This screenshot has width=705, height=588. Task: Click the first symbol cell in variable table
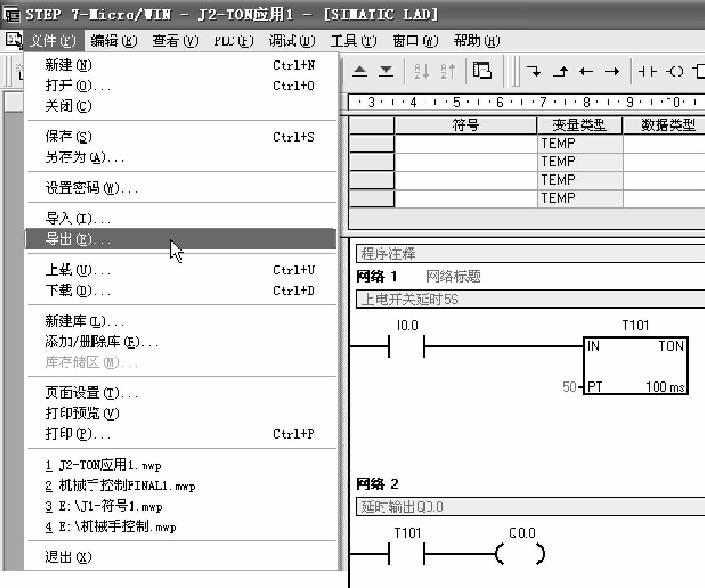tap(465, 144)
